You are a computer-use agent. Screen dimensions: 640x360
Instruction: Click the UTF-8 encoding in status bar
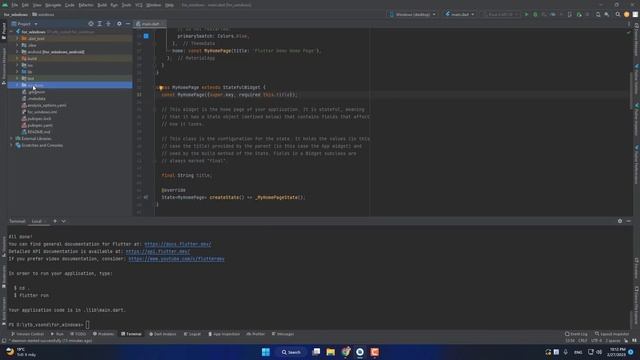tap(596, 341)
